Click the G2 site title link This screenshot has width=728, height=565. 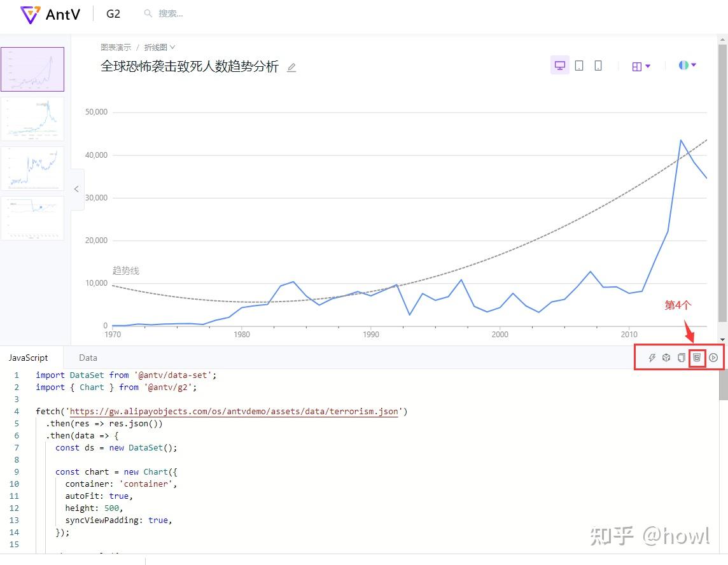113,13
